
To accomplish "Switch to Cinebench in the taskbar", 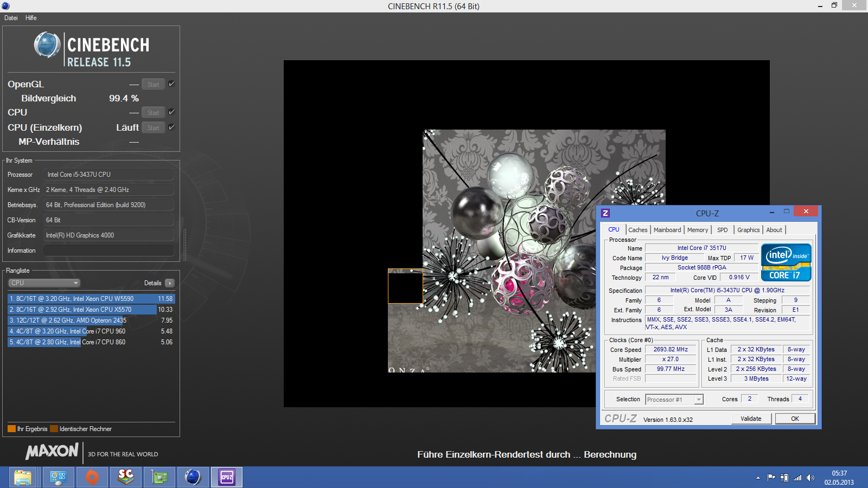I will click(193, 477).
